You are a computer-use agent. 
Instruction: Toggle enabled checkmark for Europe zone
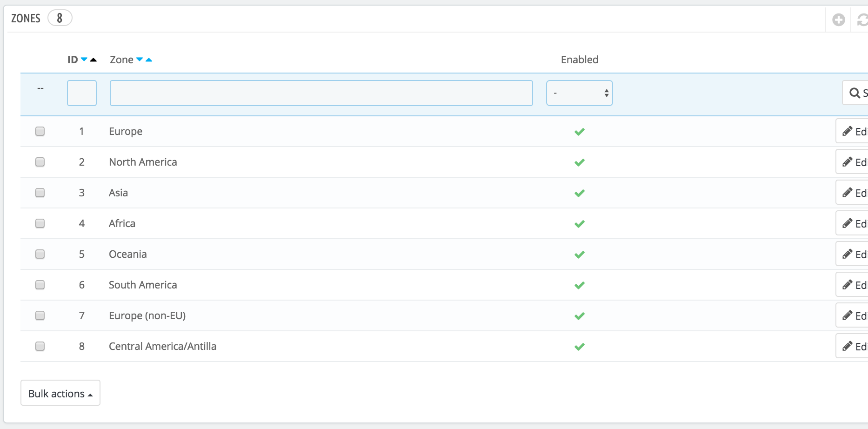579,132
